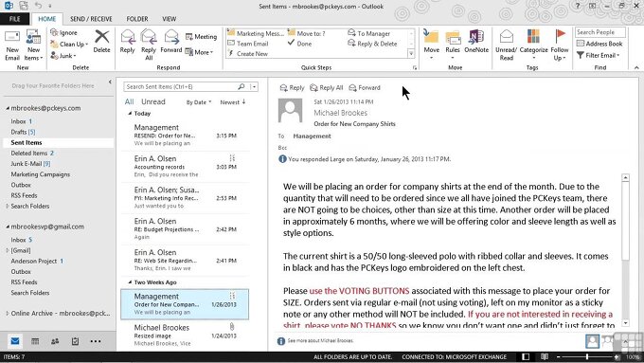Create New quick step
This screenshot has width=644, height=363.
point(248,53)
